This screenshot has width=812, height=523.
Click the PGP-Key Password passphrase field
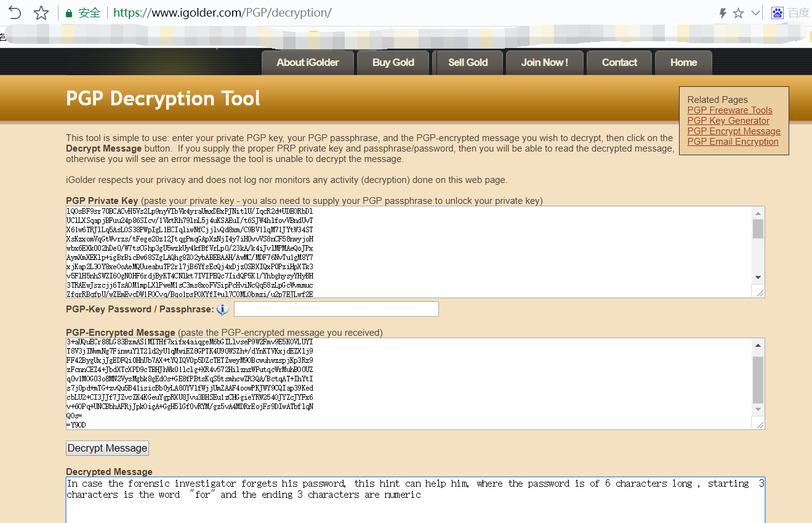(x=336, y=309)
